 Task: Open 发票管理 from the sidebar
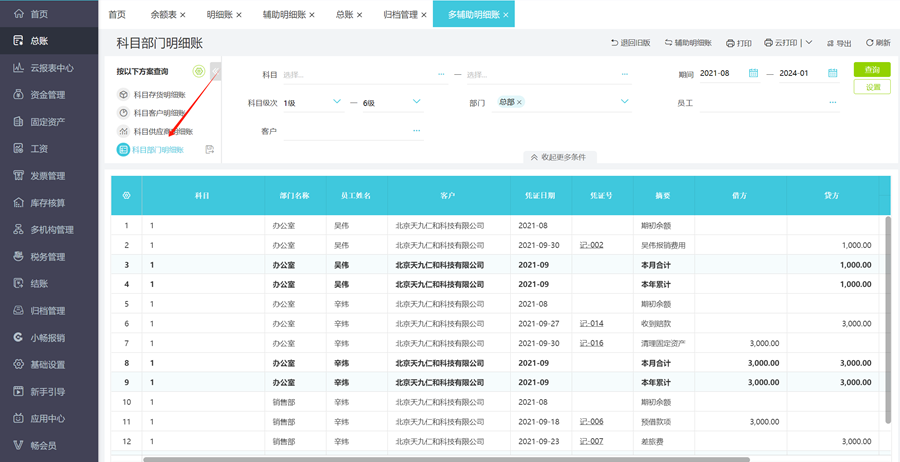47,176
